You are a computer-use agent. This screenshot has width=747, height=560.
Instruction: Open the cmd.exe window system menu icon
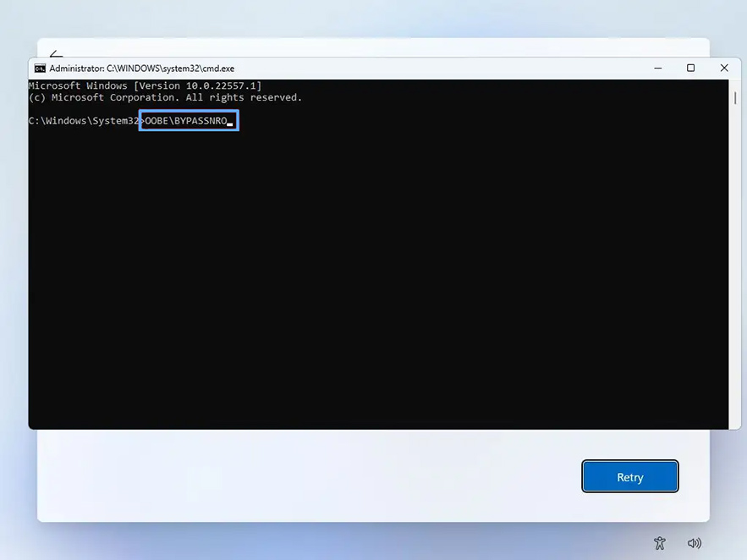click(x=40, y=69)
